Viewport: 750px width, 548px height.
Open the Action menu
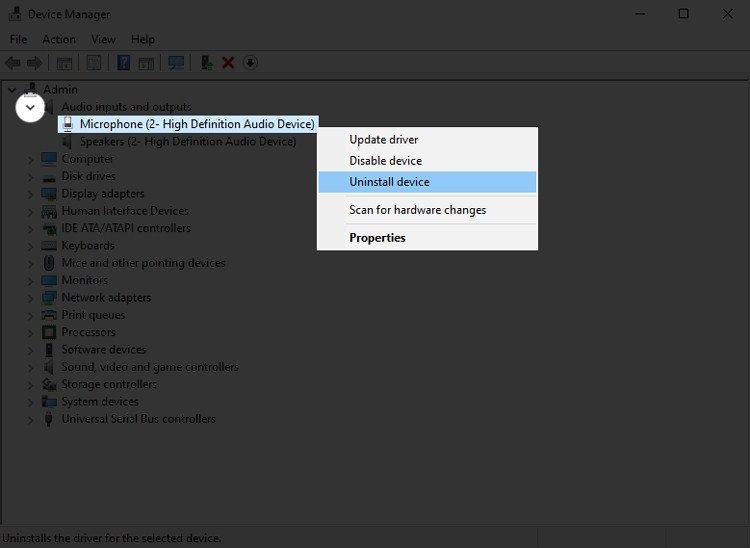click(x=59, y=39)
